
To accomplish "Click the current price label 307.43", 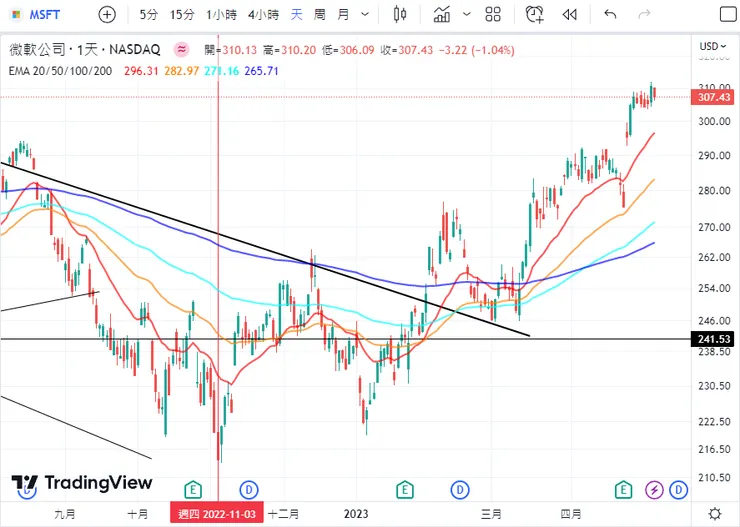I will pyautogui.click(x=713, y=97).
